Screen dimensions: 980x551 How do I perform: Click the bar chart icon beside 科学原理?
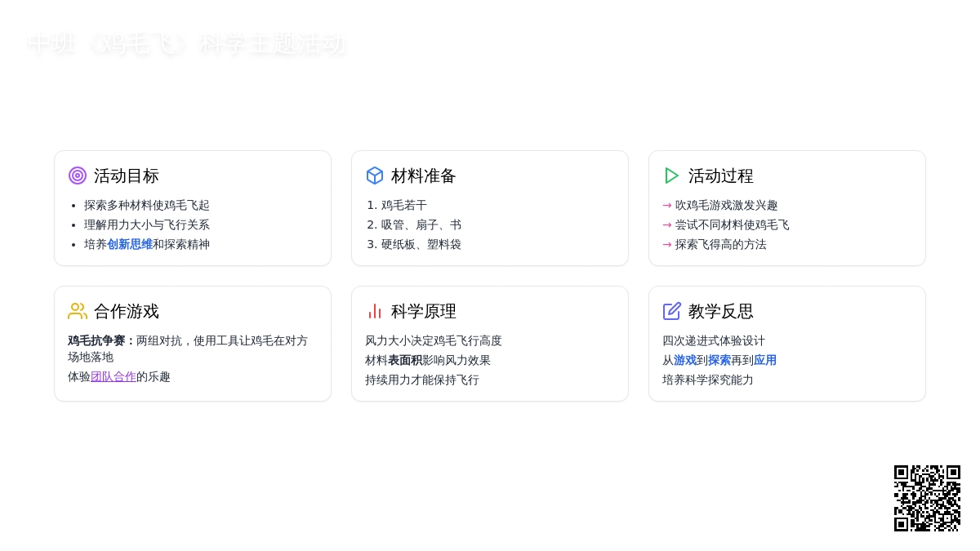375,311
